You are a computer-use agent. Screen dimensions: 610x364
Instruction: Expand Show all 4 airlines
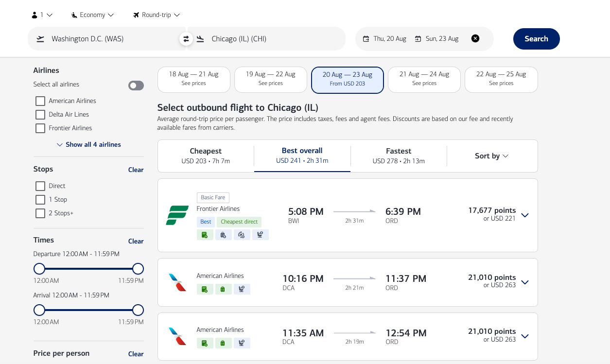pos(88,145)
